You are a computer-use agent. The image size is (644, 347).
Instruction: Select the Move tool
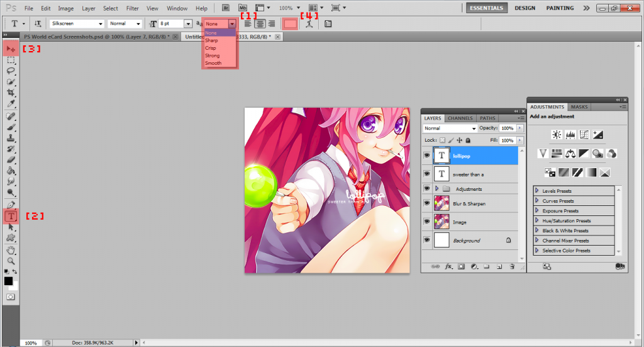point(11,48)
